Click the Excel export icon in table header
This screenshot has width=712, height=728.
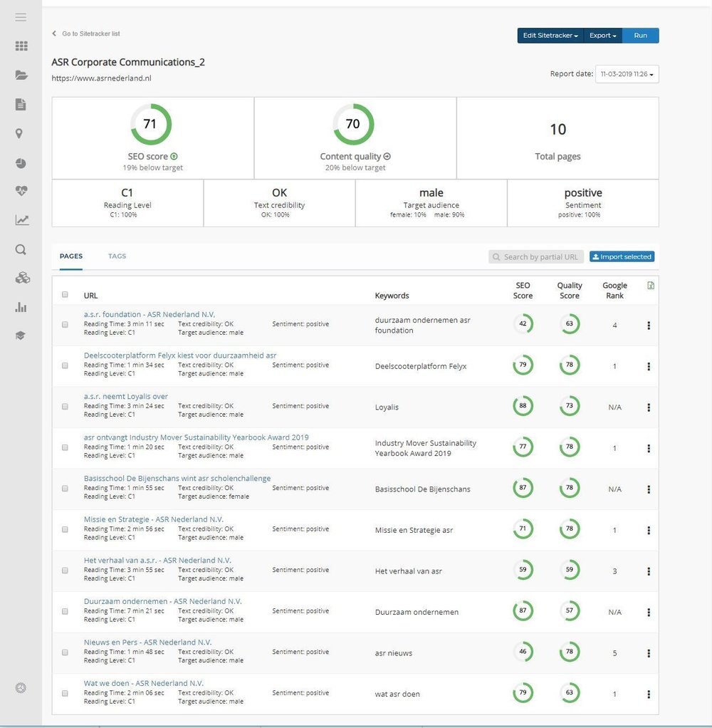651,286
